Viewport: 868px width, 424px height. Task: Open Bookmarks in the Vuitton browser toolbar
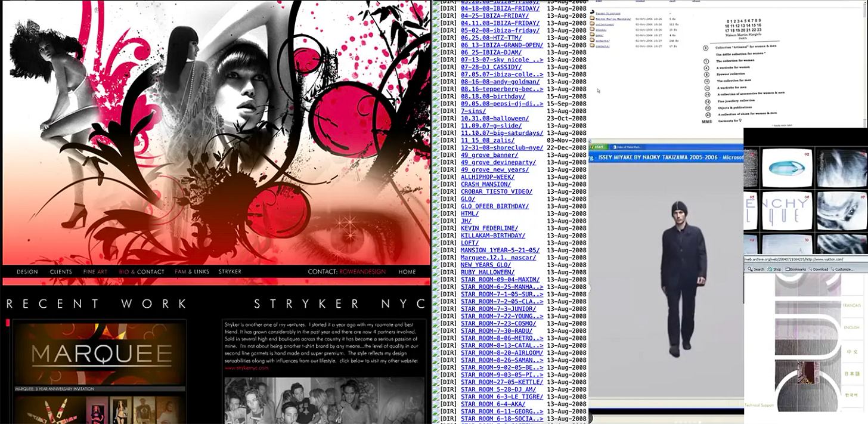796,270
